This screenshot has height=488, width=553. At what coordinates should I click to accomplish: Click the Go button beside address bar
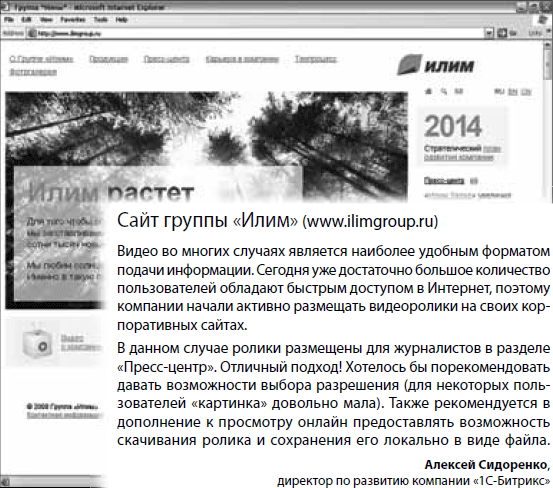[507, 33]
